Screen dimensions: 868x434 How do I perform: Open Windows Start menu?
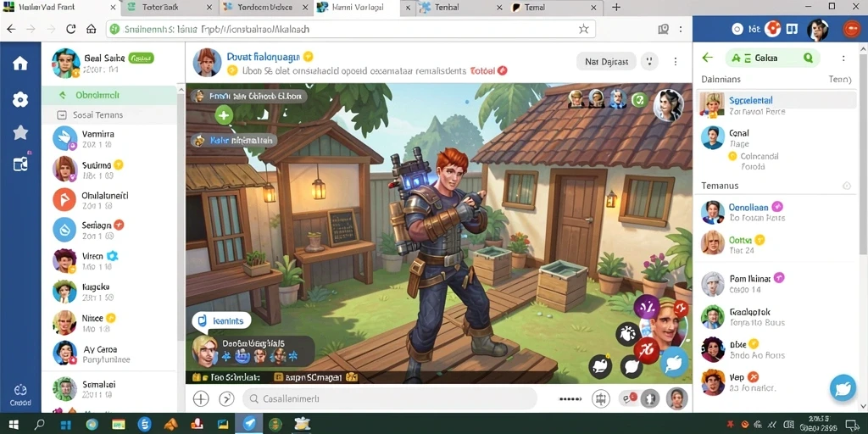coord(14,425)
